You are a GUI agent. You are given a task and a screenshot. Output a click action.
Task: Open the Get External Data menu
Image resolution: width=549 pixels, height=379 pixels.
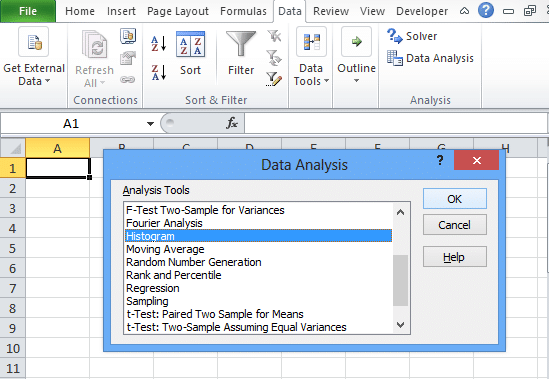pyautogui.click(x=34, y=58)
